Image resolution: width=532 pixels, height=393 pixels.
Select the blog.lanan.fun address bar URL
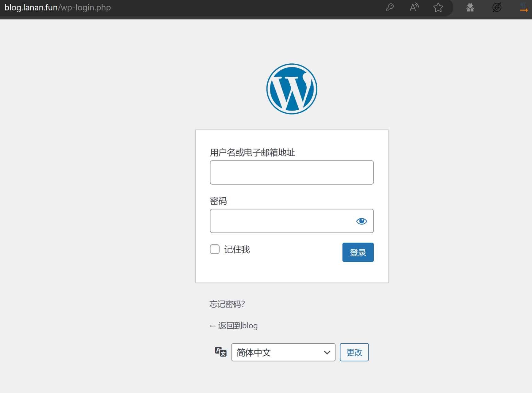[58, 7]
